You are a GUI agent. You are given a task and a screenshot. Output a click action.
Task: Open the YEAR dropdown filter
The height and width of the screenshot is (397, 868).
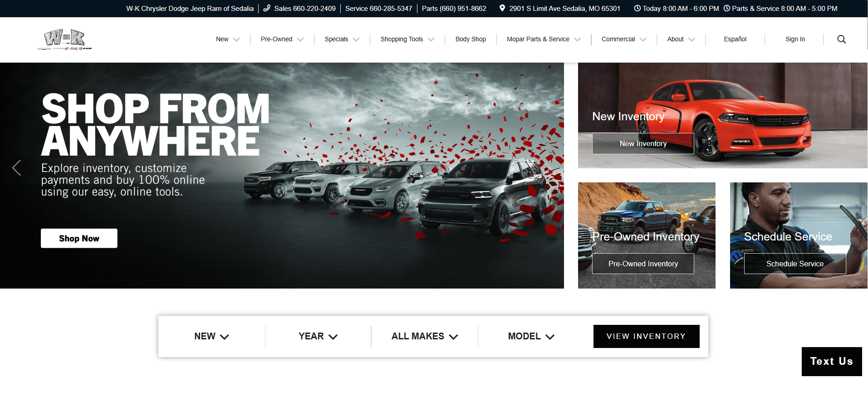click(318, 336)
